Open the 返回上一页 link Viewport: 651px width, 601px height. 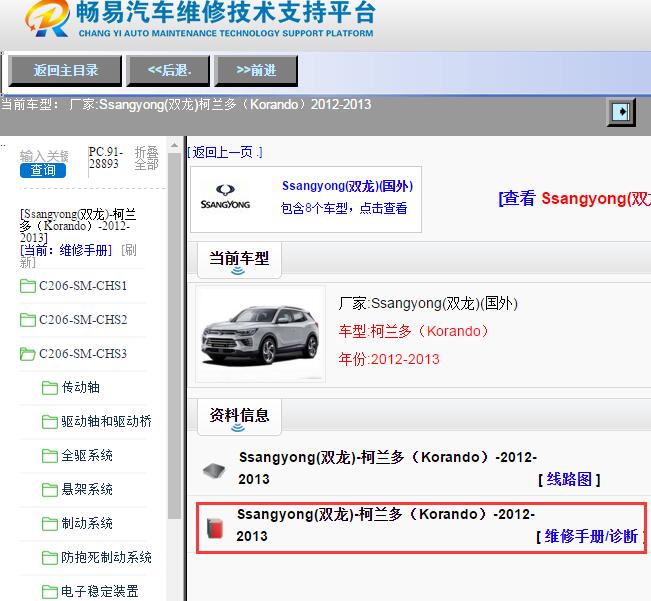pos(225,152)
